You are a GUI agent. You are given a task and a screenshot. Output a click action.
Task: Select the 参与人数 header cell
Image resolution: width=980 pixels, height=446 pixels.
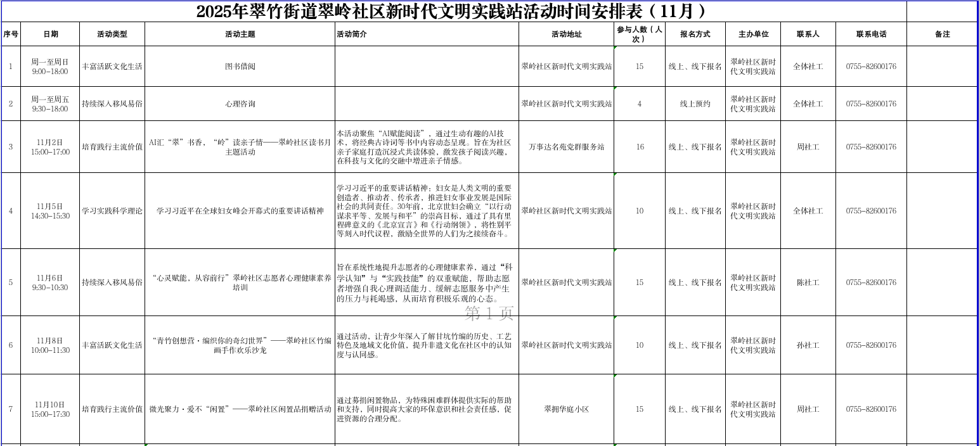point(639,34)
